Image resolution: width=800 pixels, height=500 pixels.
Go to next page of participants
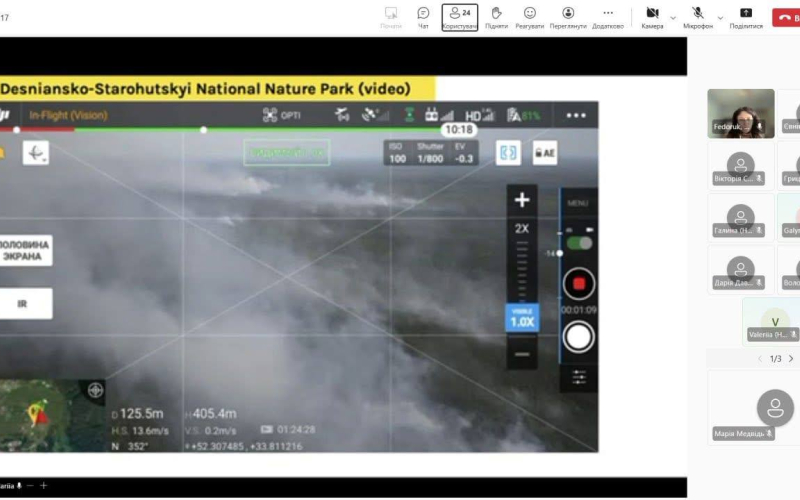pos(791,359)
